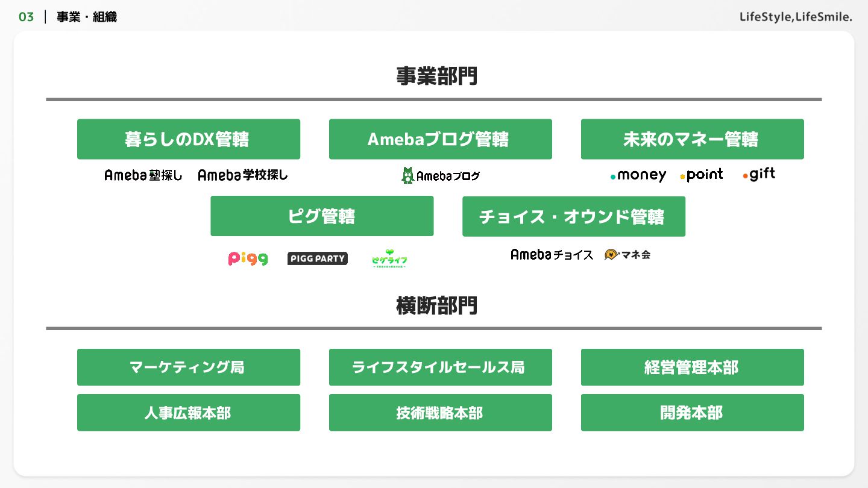
Task: Click the Ameba塾探し logo
Action: point(143,175)
